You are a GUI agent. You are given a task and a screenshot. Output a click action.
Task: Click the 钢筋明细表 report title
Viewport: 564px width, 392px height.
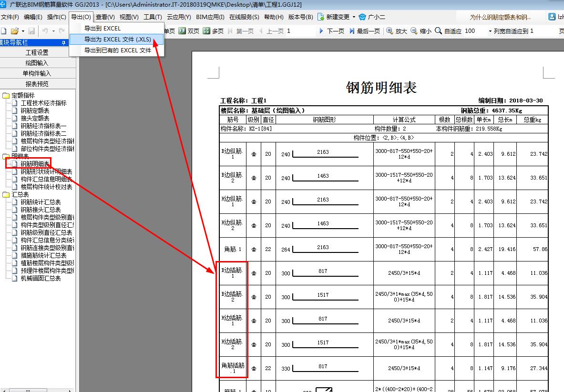381,88
